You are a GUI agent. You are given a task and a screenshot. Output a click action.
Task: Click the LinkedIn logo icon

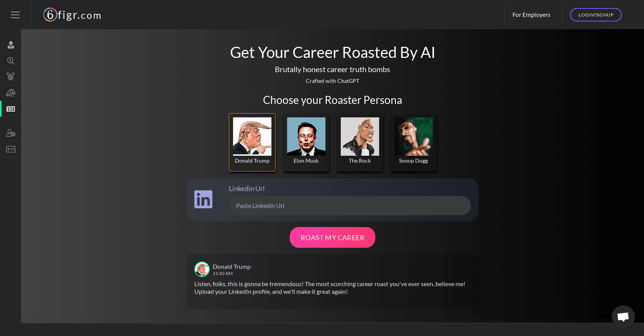203,199
